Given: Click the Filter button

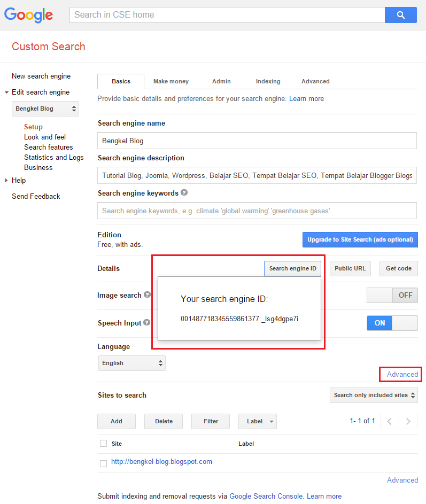Looking at the screenshot, I should coord(211,421).
